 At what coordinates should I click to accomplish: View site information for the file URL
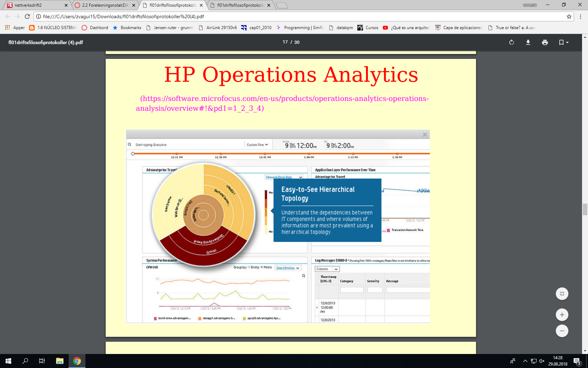[x=38, y=16]
